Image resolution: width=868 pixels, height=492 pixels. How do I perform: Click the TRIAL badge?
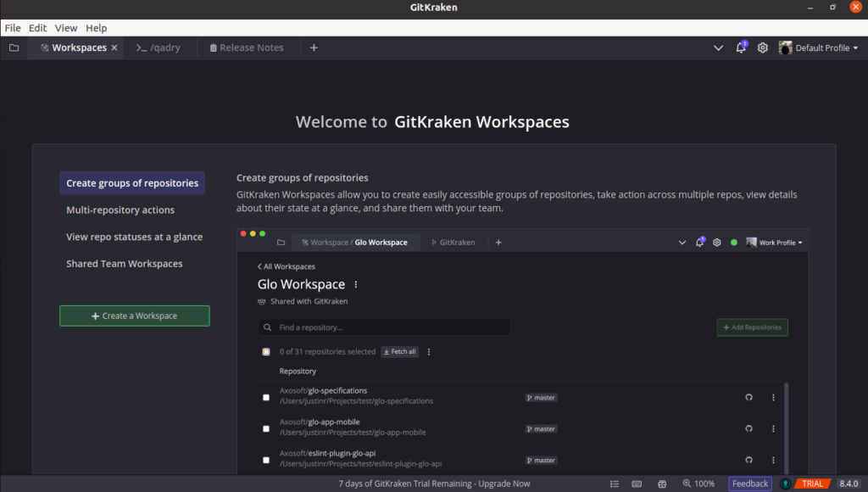813,484
